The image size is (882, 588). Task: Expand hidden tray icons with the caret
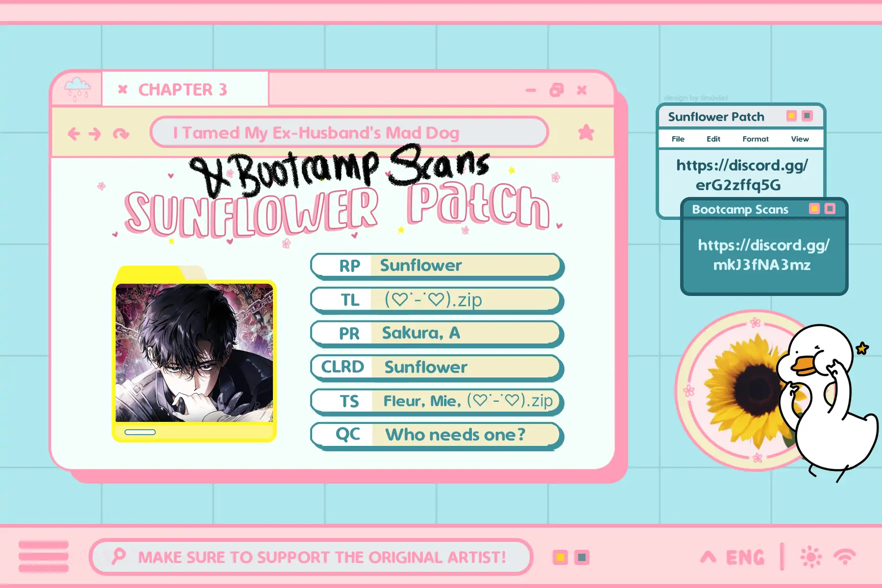pyautogui.click(x=708, y=557)
